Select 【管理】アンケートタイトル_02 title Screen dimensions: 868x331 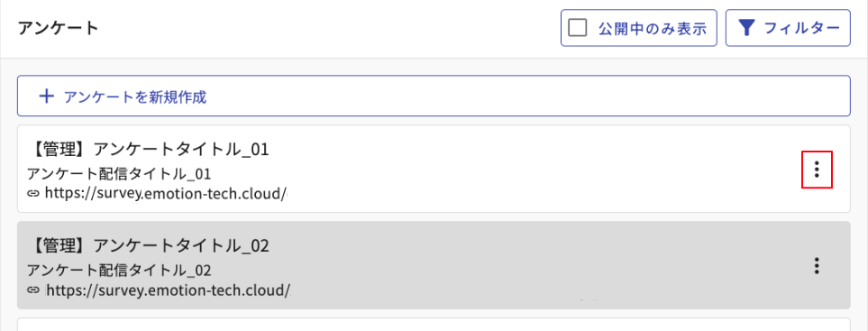[148, 245]
